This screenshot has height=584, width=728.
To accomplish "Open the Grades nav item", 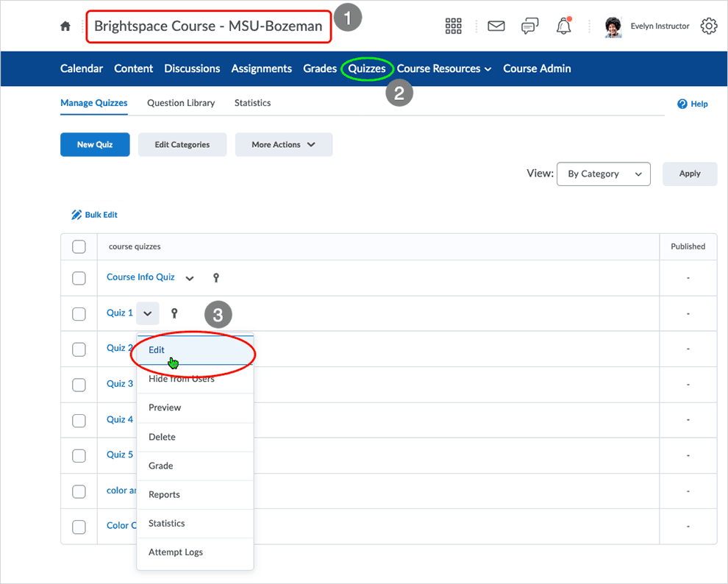I will 320,68.
